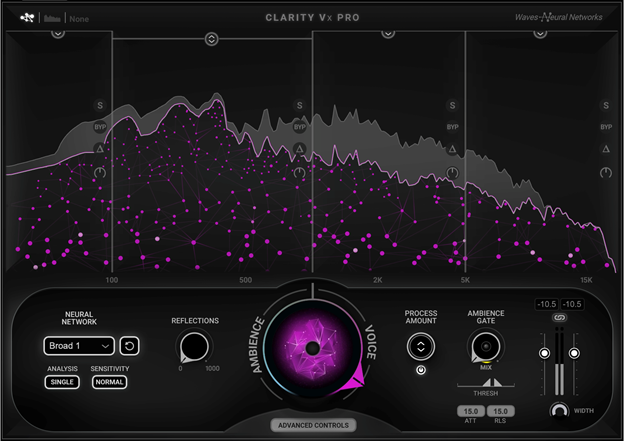Image resolution: width=624 pixels, height=441 pixels.
Task: Open the preset name field showing None
Action: click(79, 19)
